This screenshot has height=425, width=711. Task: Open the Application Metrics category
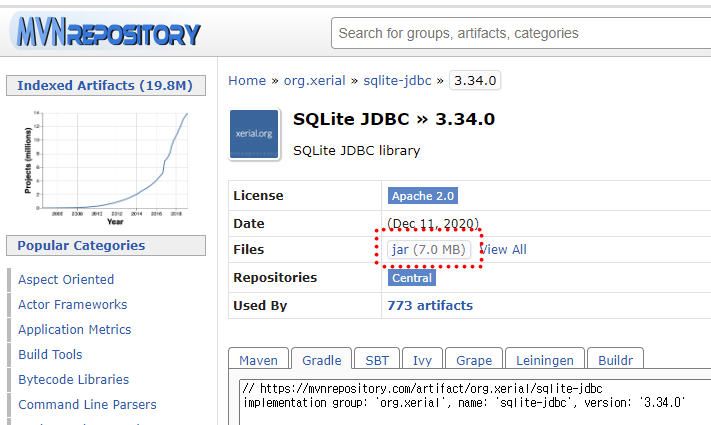click(74, 329)
